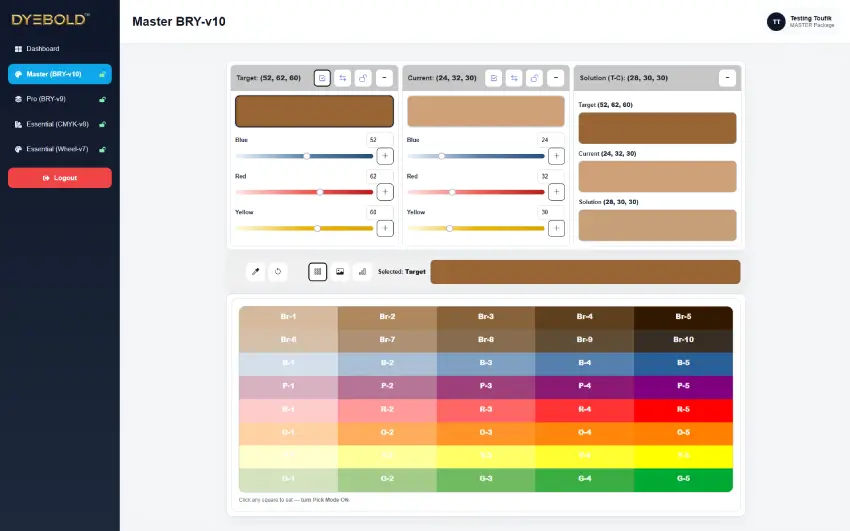The height and width of the screenshot is (531, 850).
Task: Pick the B-2 light blue swatch
Action: click(x=387, y=363)
